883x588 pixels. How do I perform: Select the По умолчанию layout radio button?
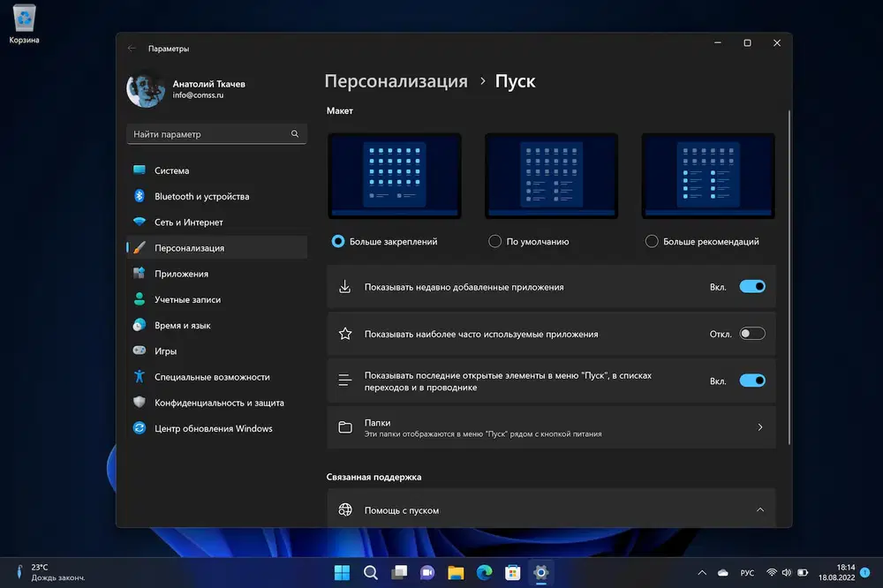[x=494, y=241]
